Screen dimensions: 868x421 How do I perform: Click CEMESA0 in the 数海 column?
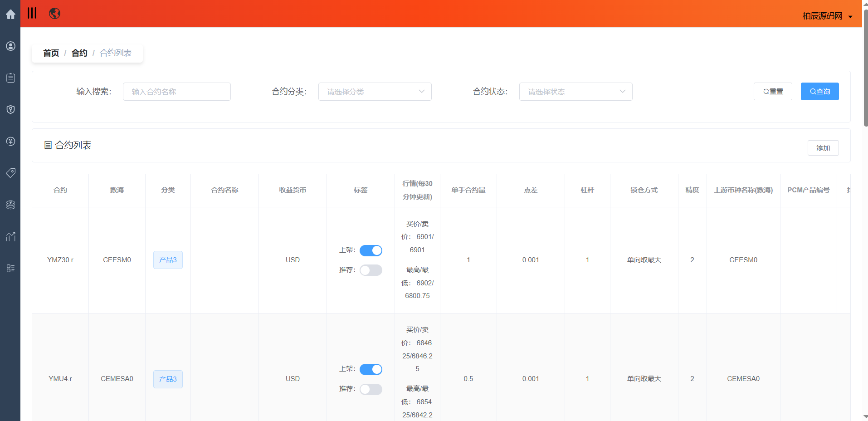click(117, 379)
